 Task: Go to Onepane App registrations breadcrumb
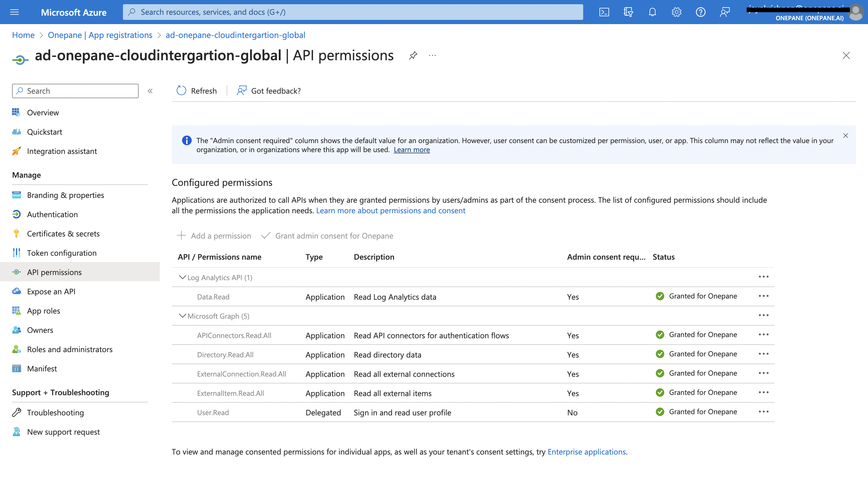pos(100,35)
